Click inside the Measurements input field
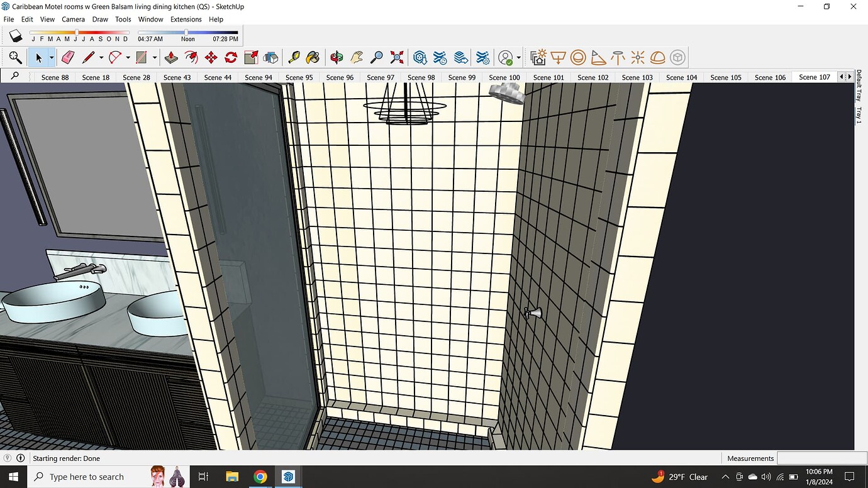The image size is (868, 488). click(821, 458)
